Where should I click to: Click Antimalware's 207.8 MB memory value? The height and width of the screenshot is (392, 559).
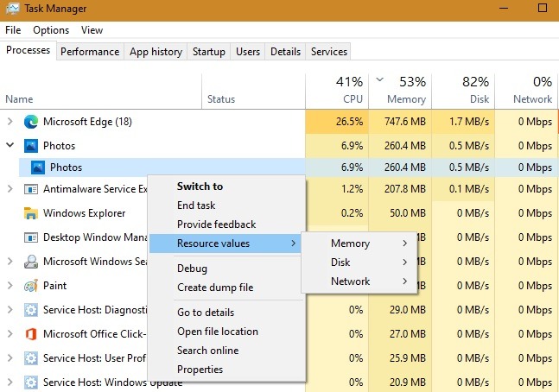pyautogui.click(x=400, y=189)
